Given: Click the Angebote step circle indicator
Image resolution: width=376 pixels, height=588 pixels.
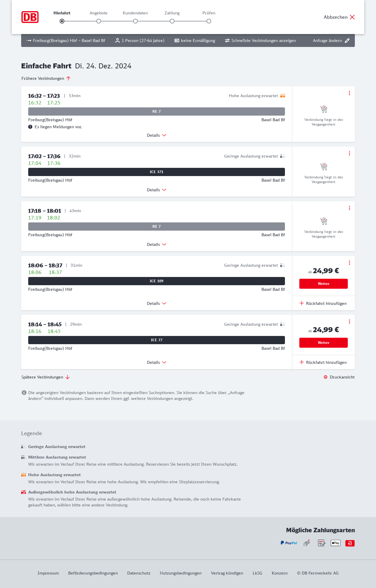Looking at the screenshot, I should 99,21.
